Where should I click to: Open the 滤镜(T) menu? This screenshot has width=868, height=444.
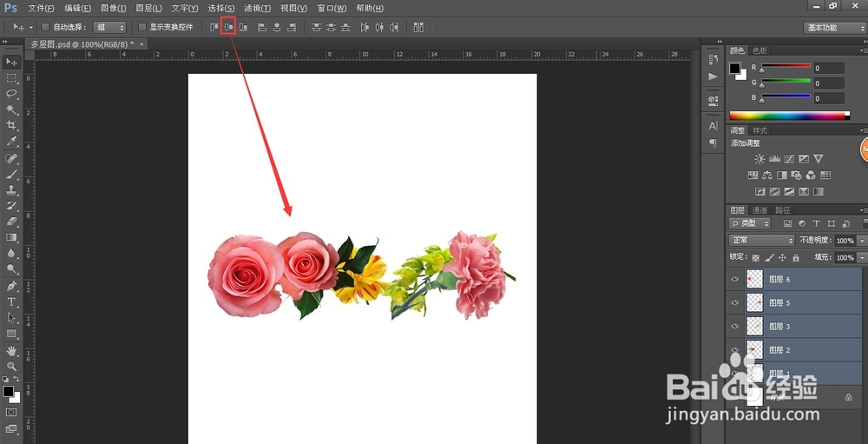click(256, 8)
